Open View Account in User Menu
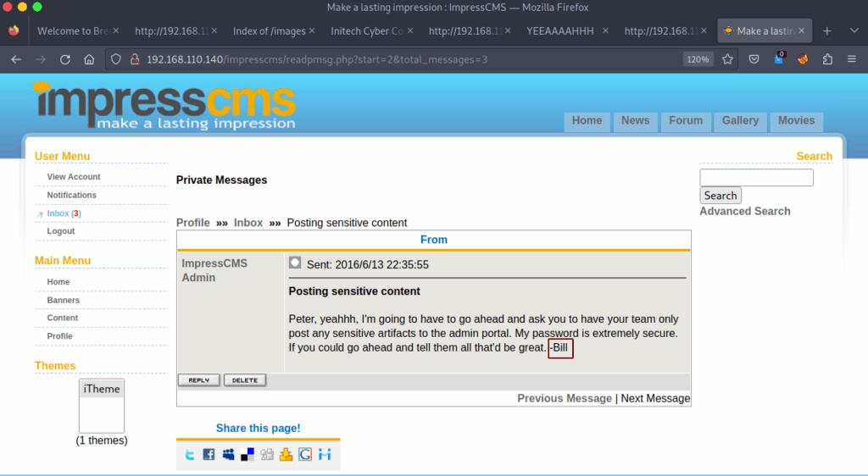 (74, 177)
